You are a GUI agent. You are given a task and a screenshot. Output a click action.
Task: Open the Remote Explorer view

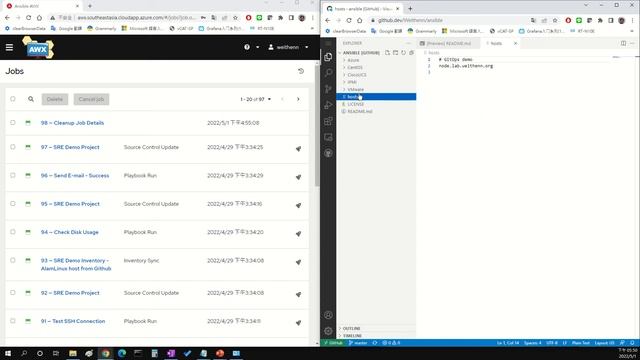[x=328, y=137]
